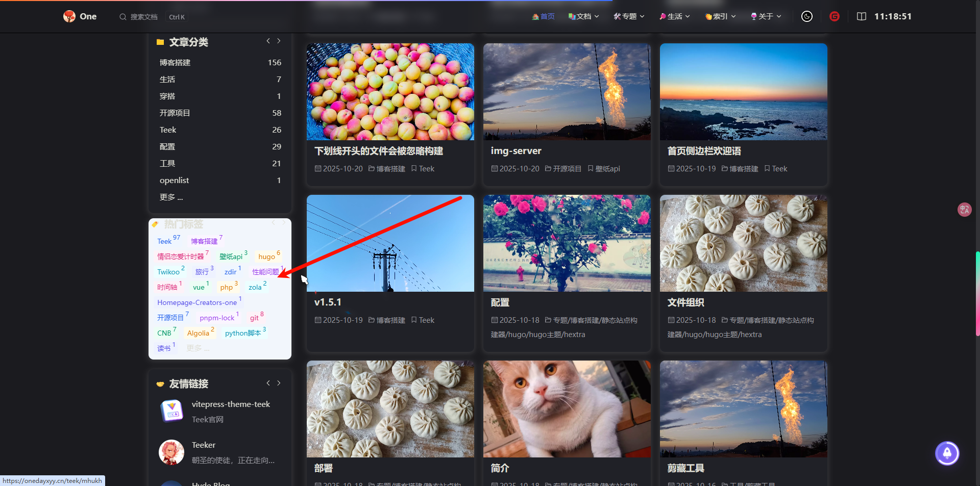Image resolution: width=980 pixels, height=486 pixels.
Task: Open the cat photo 简介 article thumbnail
Action: coord(567,409)
